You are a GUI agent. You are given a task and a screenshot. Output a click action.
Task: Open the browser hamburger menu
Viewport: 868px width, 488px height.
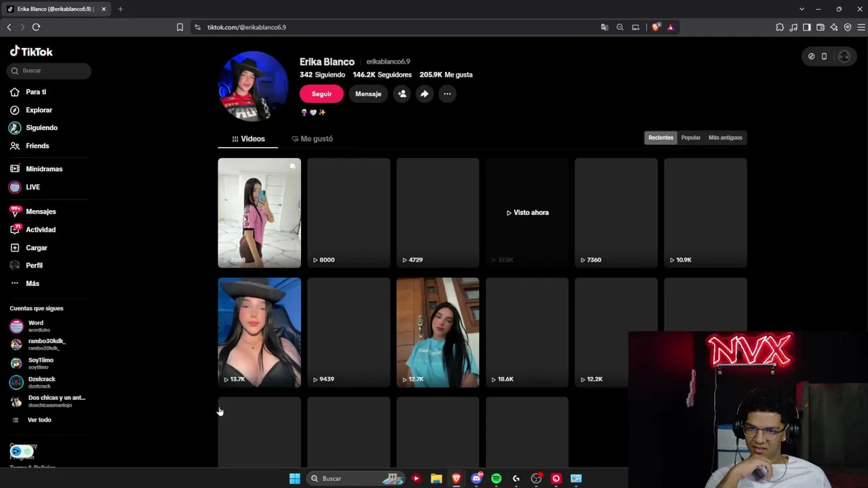coord(861,27)
